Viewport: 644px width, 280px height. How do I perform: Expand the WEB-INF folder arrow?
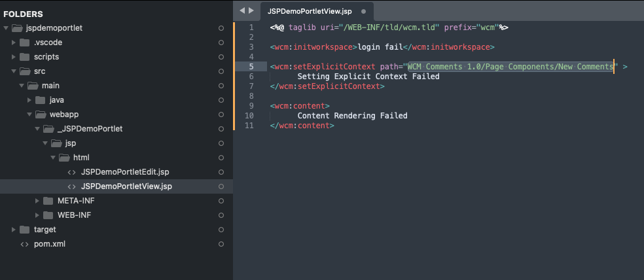point(37,215)
